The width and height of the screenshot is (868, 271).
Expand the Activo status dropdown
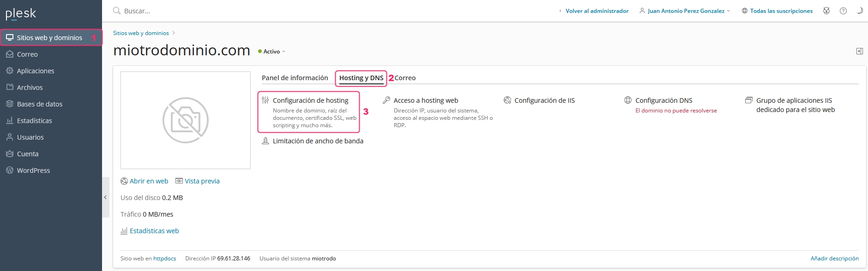(272, 52)
